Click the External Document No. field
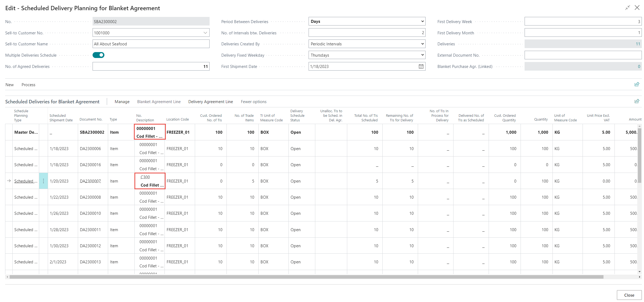Viewport: 644px width, 302px height. click(583, 55)
